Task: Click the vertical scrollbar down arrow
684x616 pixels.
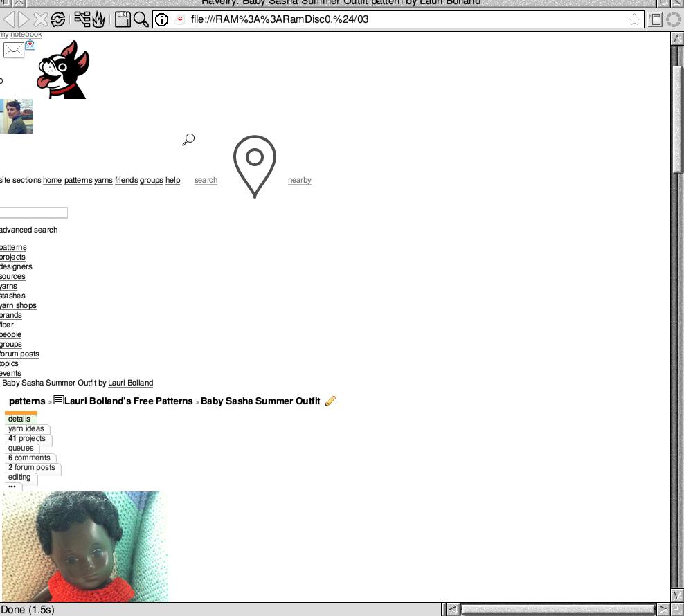Action: (x=676, y=595)
